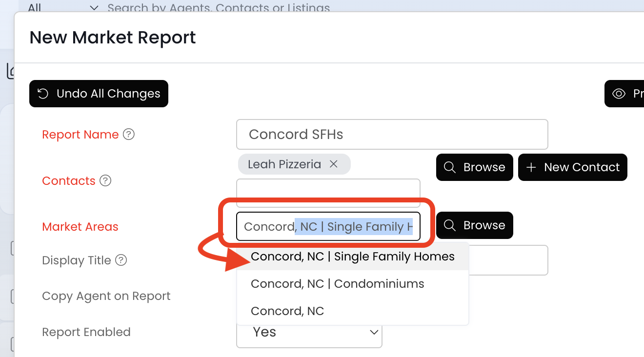
Task: Click the plus icon on New Contact
Action: [x=531, y=167]
